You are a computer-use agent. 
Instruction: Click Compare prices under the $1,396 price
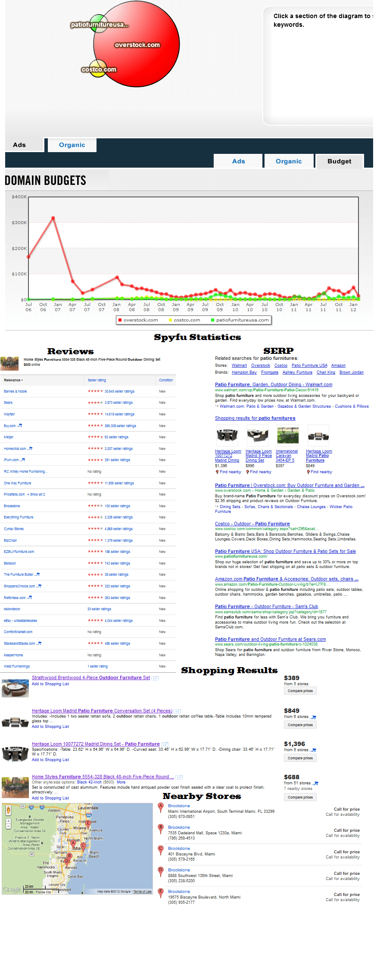pyautogui.click(x=300, y=758)
